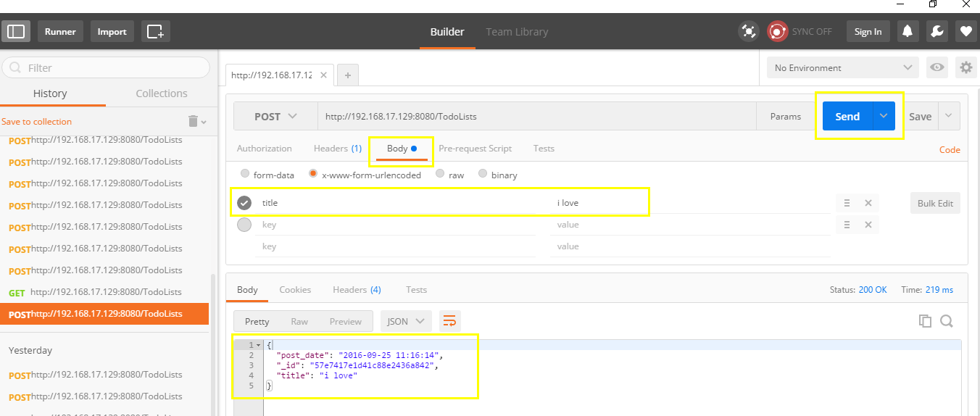
Task: Switch to the Collections tab
Action: (x=162, y=93)
